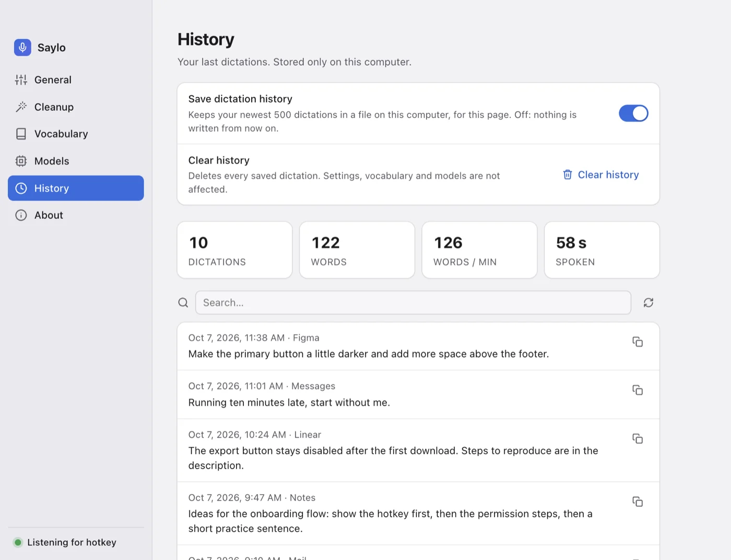Refresh the history list
The width and height of the screenshot is (731, 560).
[649, 302]
